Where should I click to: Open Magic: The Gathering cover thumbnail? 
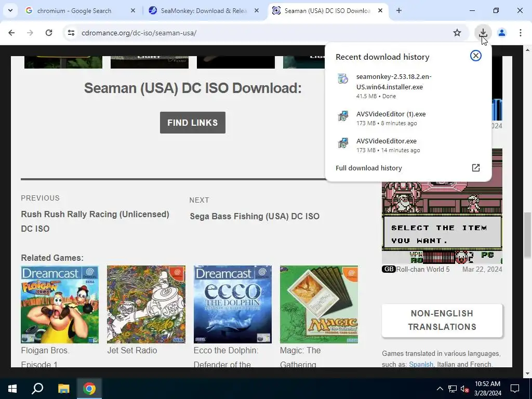[x=319, y=304]
